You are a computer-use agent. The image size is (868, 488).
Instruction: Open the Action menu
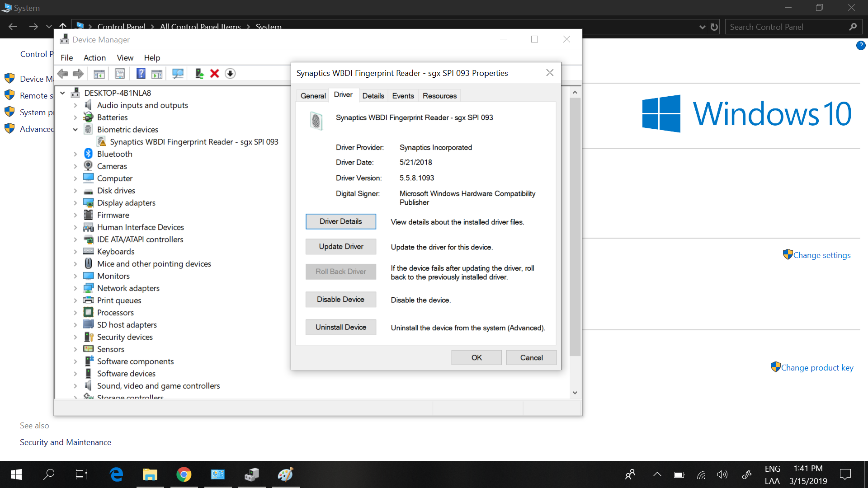(x=94, y=57)
